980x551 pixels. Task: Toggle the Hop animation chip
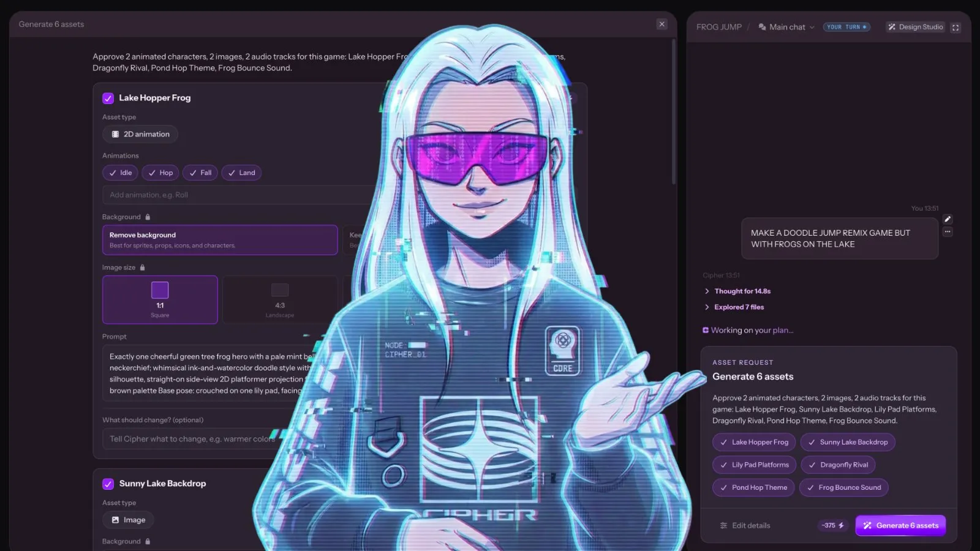(160, 173)
